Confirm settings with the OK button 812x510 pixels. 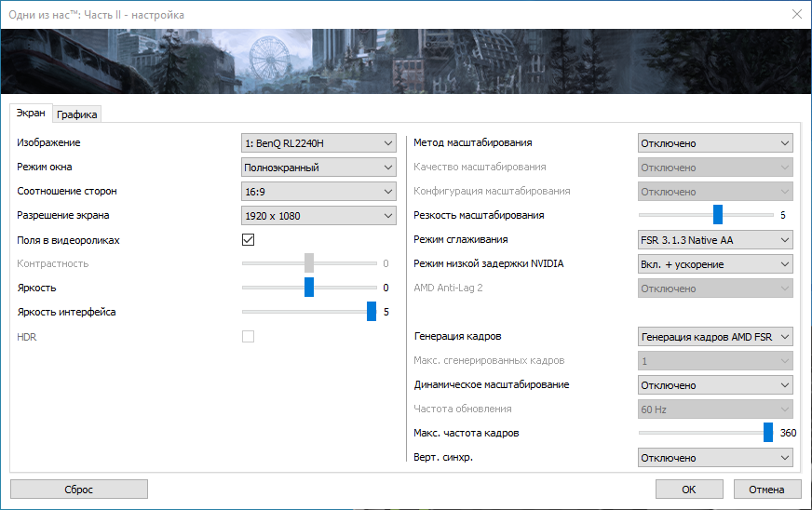[688, 490]
